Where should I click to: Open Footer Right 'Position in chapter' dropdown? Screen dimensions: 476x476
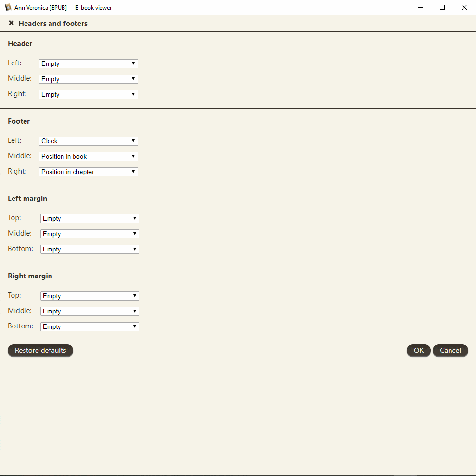(x=88, y=172)
